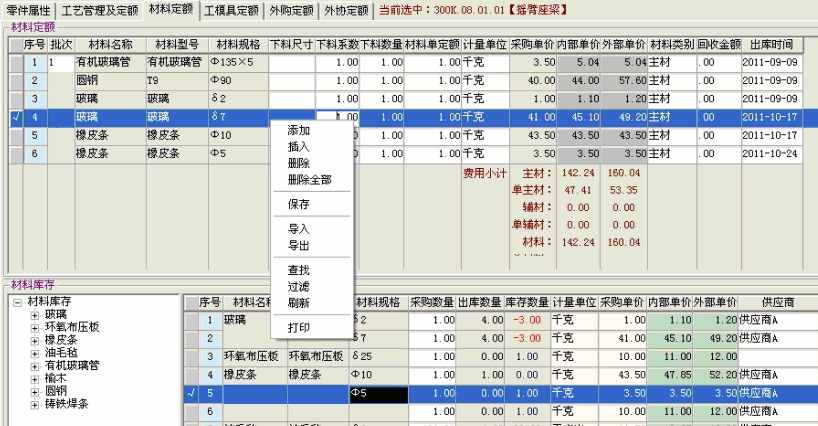Screen dimensions: 818x426
Task: Click the 下料尺寸 cell of row 1
Action: (292, 63)
